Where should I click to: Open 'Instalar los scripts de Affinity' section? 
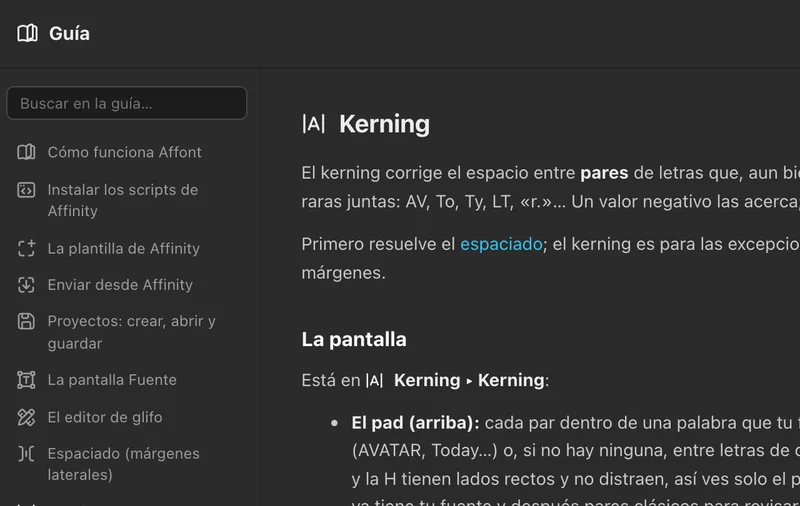point(123,200)
